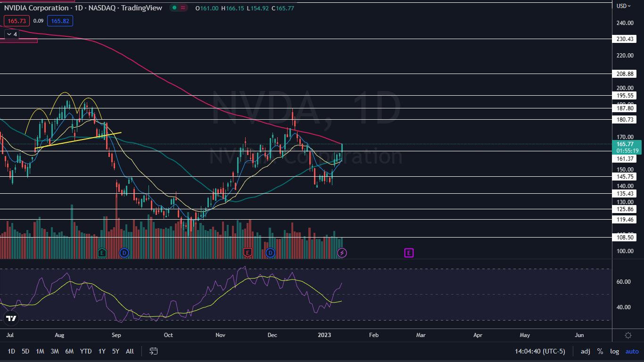Click the 195.55 price level label
644x362 pixels.
pos(625,95)
